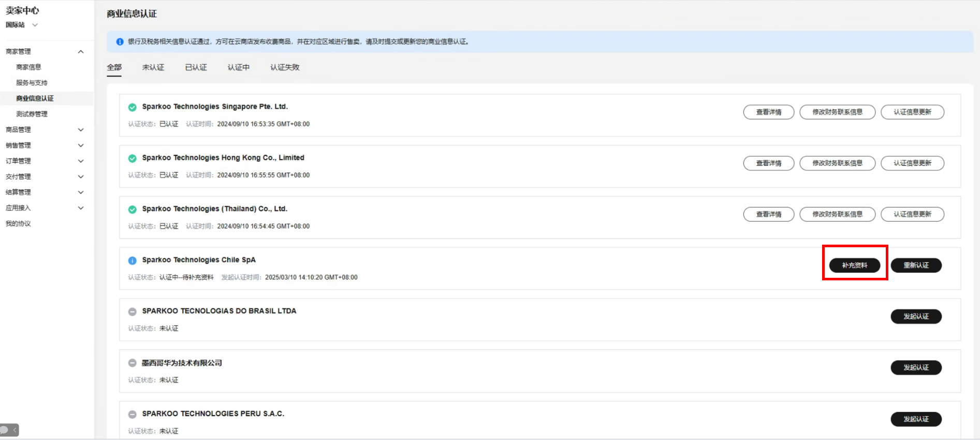
Task: Click green check icon beside Sparkoo Hong Kong
Action: (x=133, y=159)
